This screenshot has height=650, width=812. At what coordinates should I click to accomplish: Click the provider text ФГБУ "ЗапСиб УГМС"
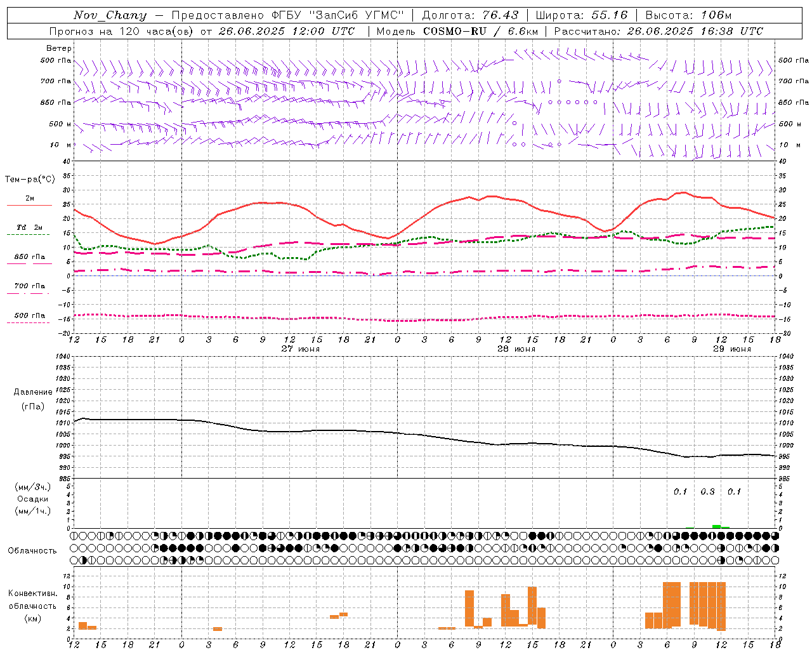coord(338,15)
